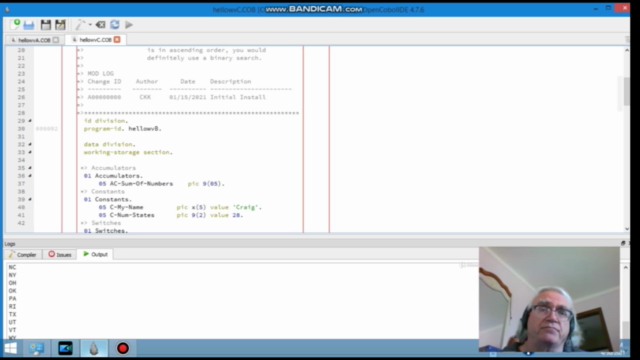Click the editor scrollbar up arrow
Screen dimensions: 640x360
(x=627, y=50)
